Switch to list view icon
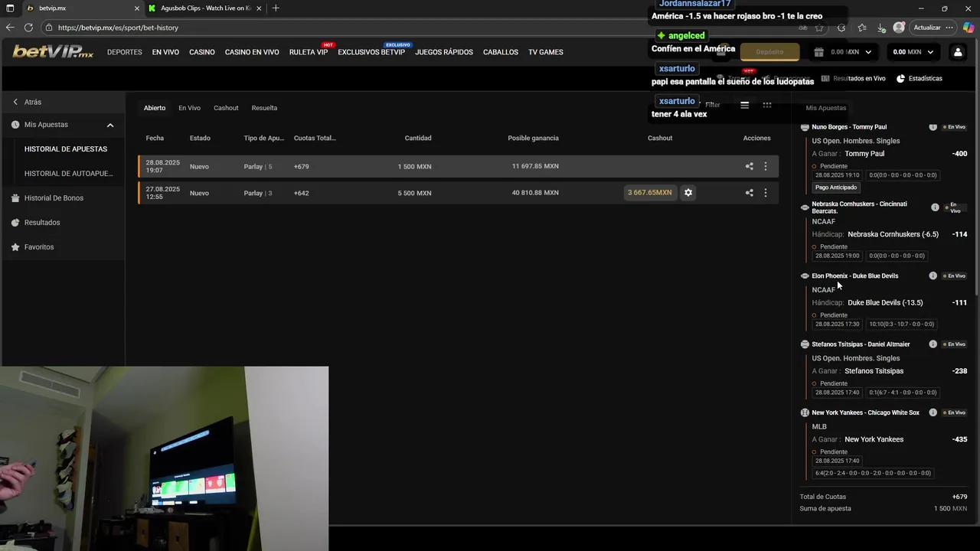 (x=744, y=105)
